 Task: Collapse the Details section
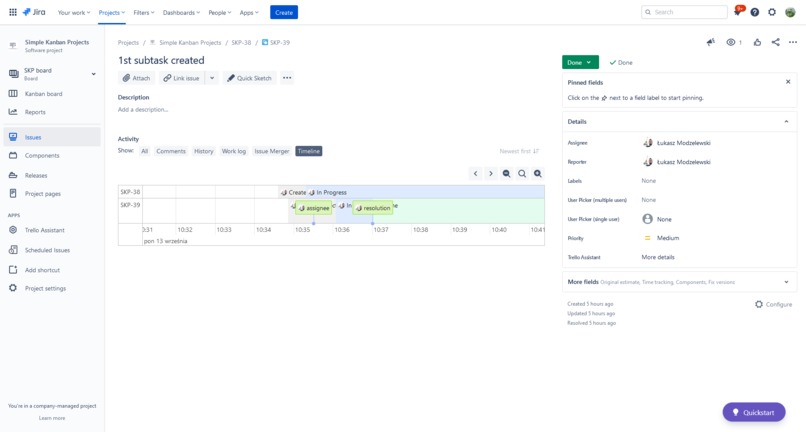(x=786, y=122)
